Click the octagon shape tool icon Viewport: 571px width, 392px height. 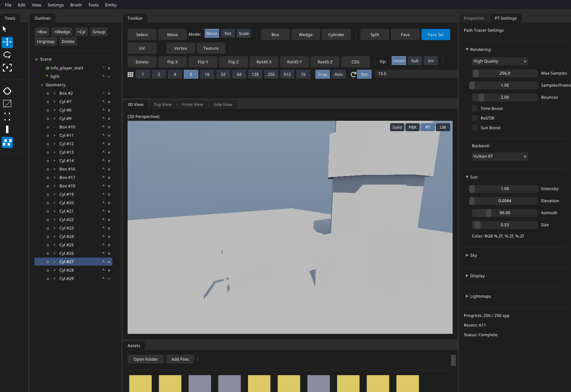7,91
